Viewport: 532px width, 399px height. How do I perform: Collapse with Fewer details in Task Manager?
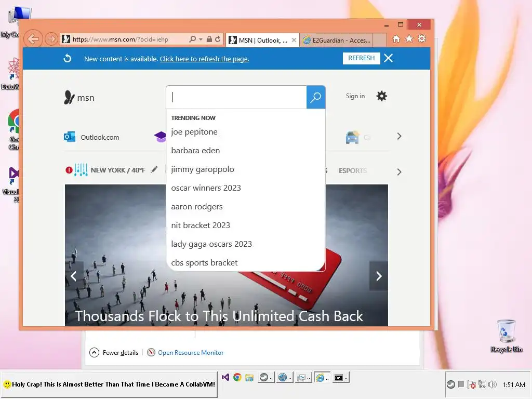coord(114,353)
